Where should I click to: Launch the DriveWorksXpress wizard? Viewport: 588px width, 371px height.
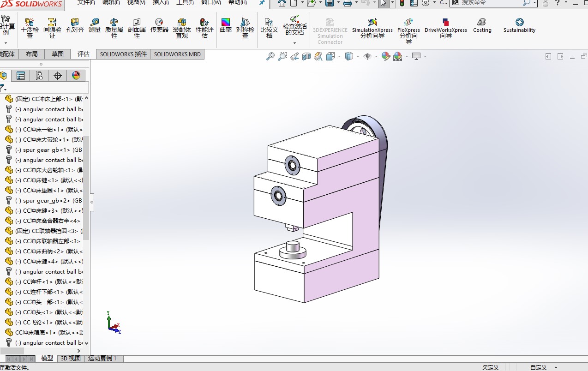446,29
